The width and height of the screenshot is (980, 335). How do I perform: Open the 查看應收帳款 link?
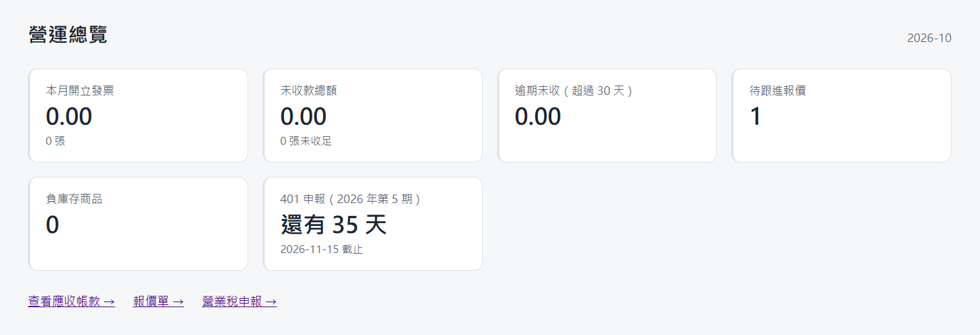click(71, 301)
